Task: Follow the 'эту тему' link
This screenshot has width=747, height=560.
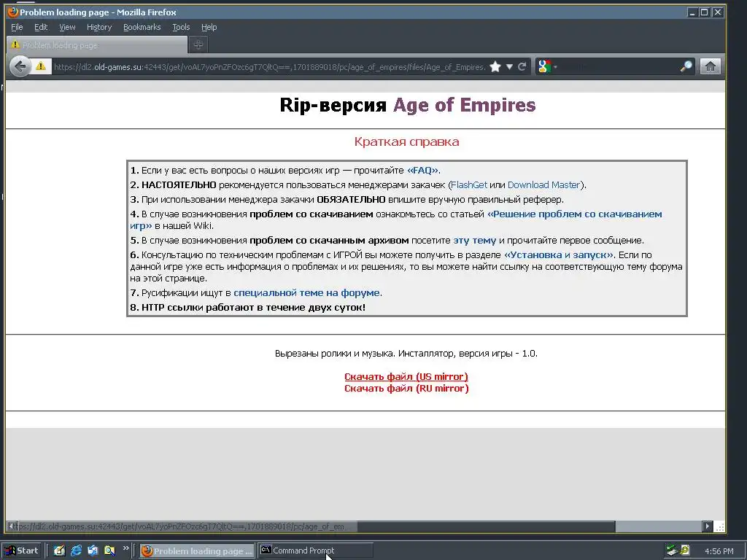Action: [474, 241]
